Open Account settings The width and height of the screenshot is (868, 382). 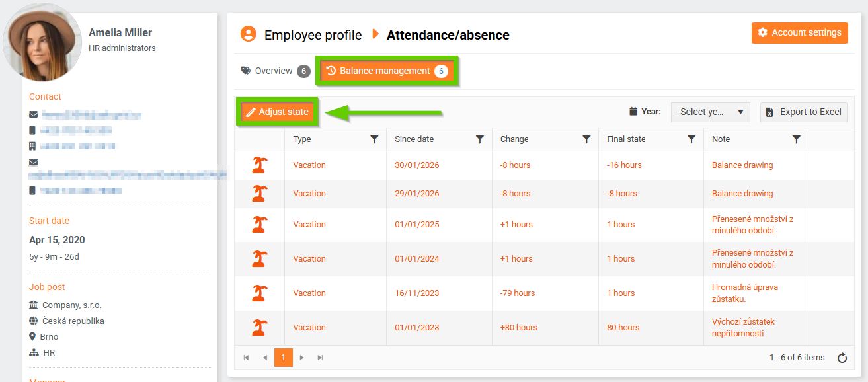click(x=799, y=33)
